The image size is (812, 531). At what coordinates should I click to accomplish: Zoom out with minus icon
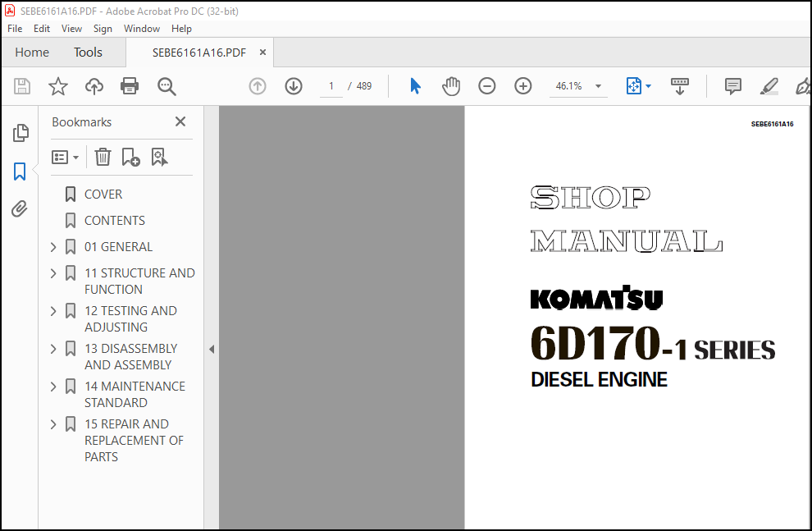coord(486,86)
